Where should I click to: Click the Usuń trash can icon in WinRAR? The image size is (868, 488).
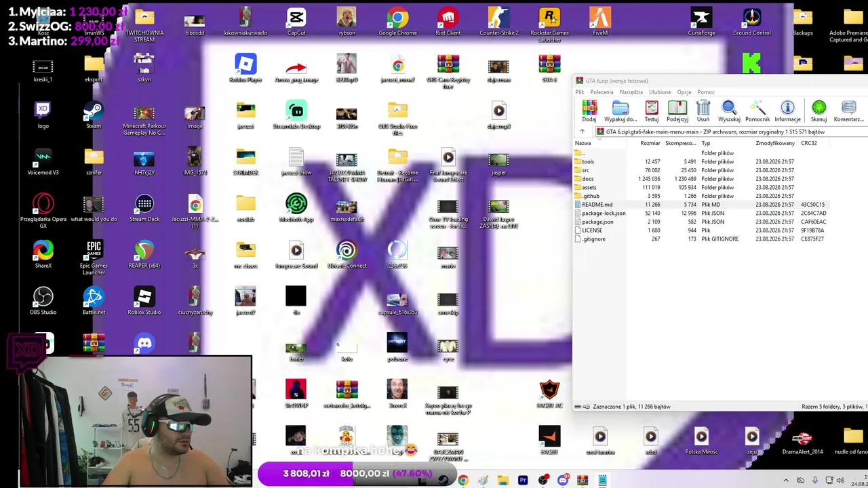pos(703,111)
